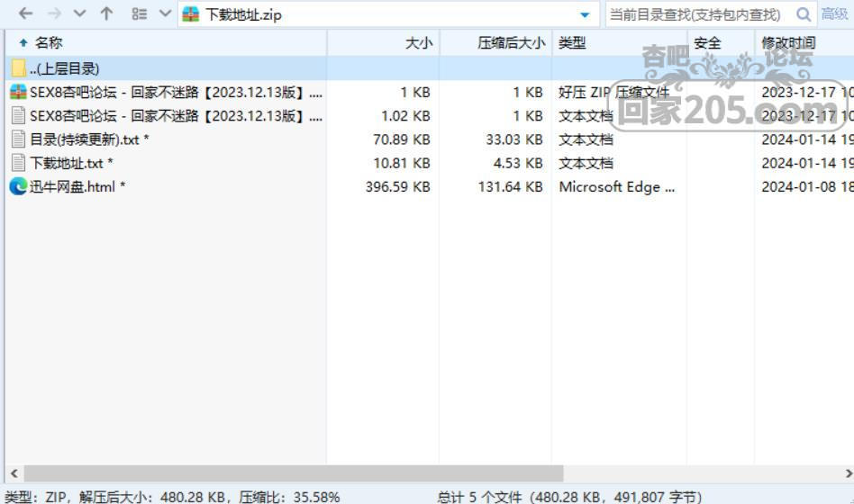Click the ZIP icon of SEX8杏吧论坛 archive
The image size is (854, 504).
pos(18,92)
